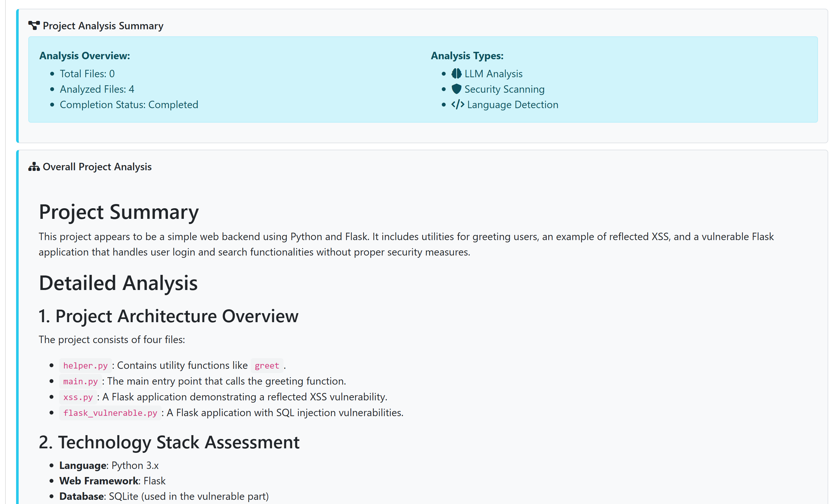The image size is (835, 504).
Task: Select the main.py code label
Action: 80,382
